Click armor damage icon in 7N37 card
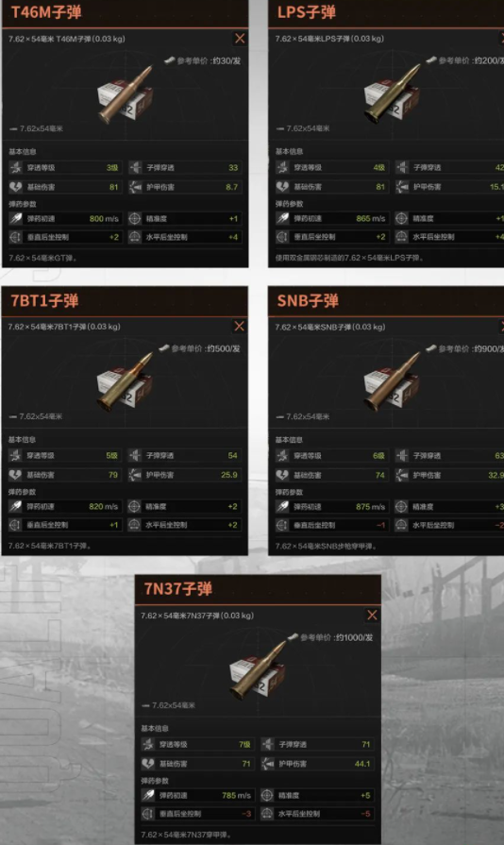Image resolution: width=504 pixels, height=845 pixels. click(267, 764)
